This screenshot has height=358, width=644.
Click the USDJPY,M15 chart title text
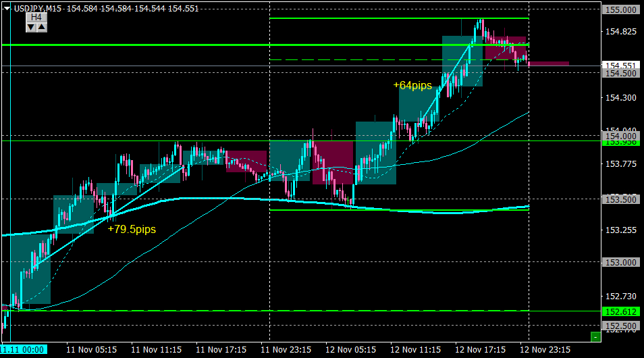click(37, 9)
